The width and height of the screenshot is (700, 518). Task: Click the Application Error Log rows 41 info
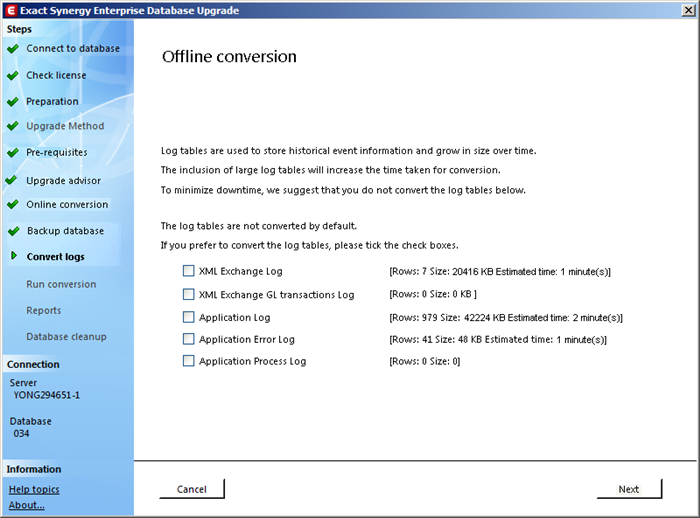498,339
